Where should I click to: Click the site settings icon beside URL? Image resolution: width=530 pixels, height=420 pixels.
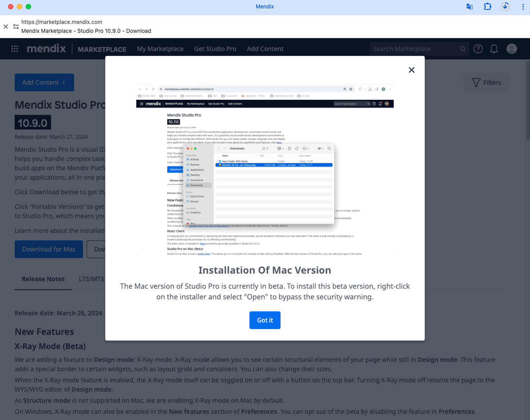16,26
